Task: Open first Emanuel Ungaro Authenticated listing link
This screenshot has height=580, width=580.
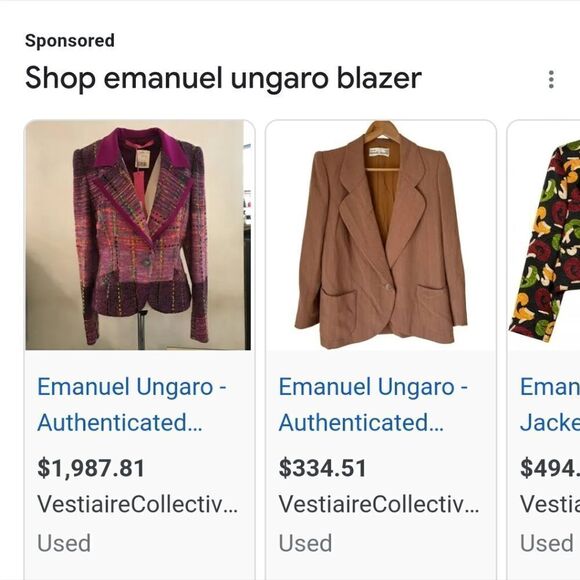Action: click(x=132, y=404)
